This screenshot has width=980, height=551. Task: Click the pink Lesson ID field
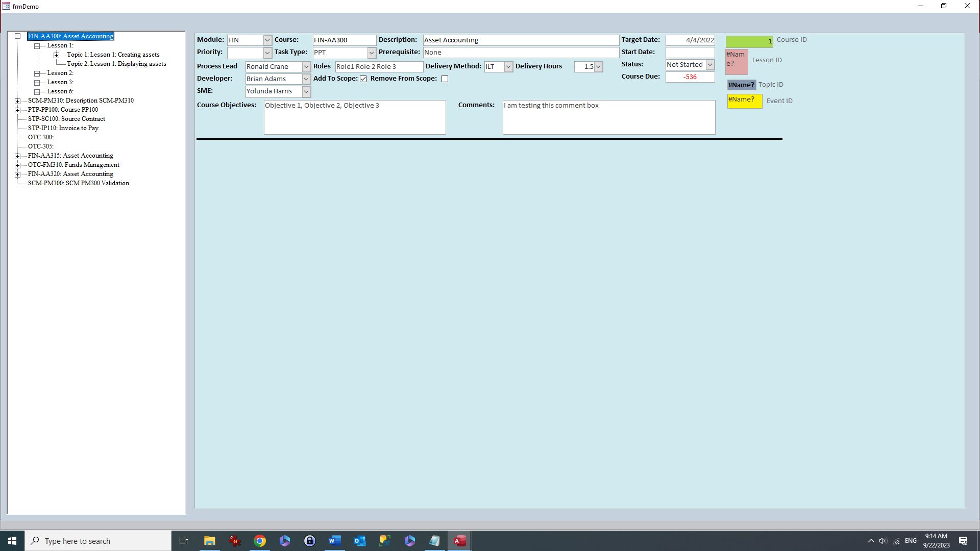pyautogui.click(x=737, y=62)
